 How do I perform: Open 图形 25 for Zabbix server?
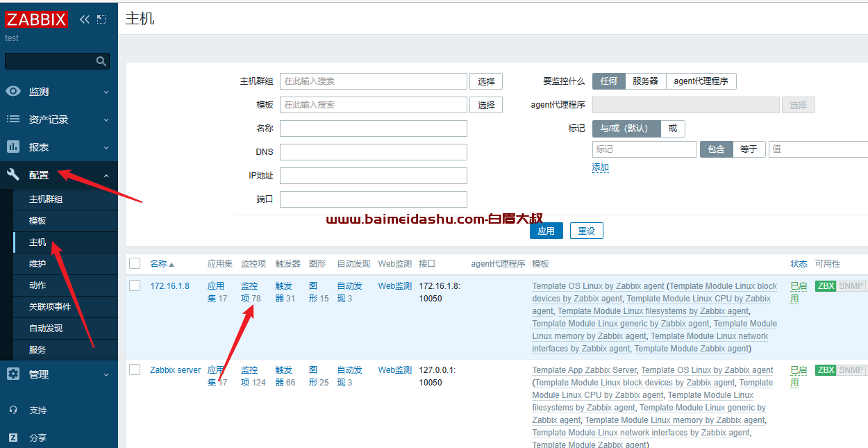point(319,376)
